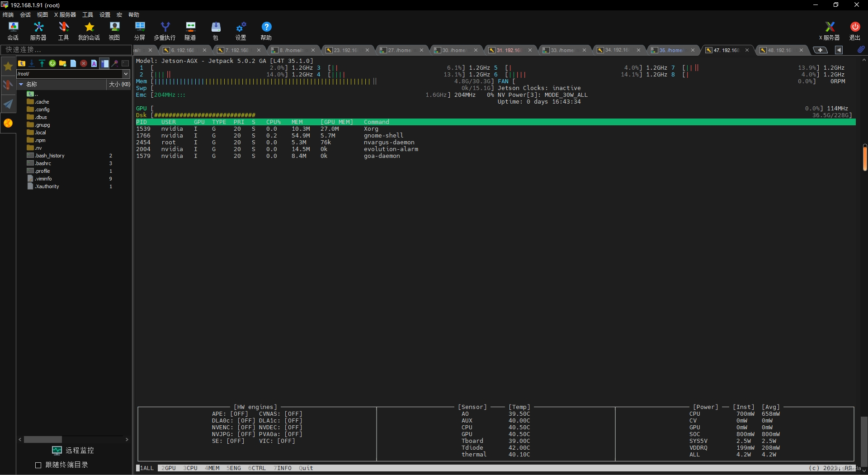
Task: Click the 大小 (KB) column header
Action: click(x=119, y=84)
